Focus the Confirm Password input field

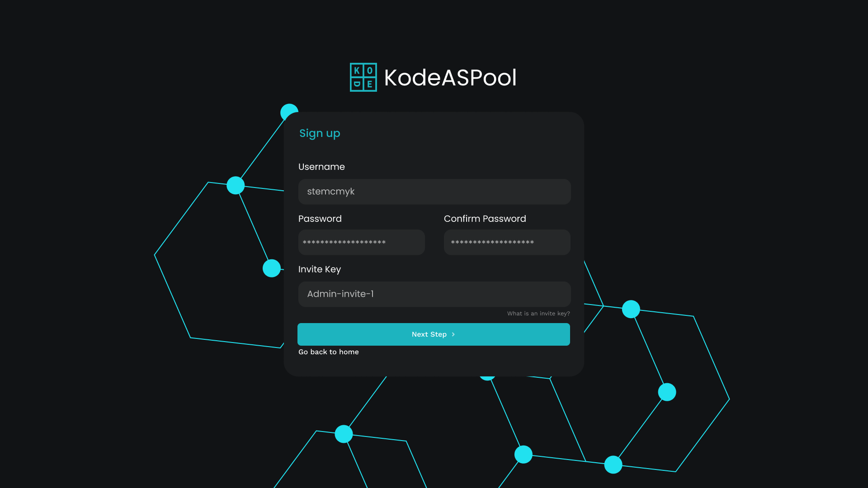[x=507, y=242]
